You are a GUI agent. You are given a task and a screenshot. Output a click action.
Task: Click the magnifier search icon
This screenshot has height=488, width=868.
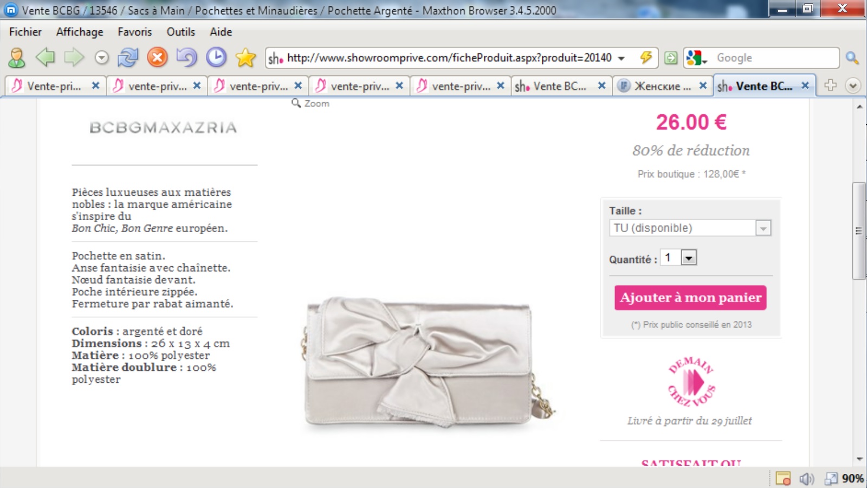852,58
